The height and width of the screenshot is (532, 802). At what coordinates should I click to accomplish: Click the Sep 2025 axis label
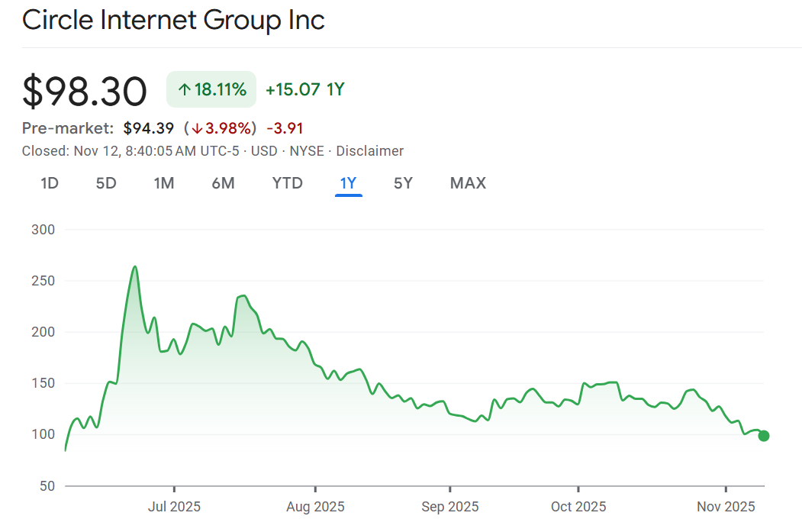click(x=449, y=507)
